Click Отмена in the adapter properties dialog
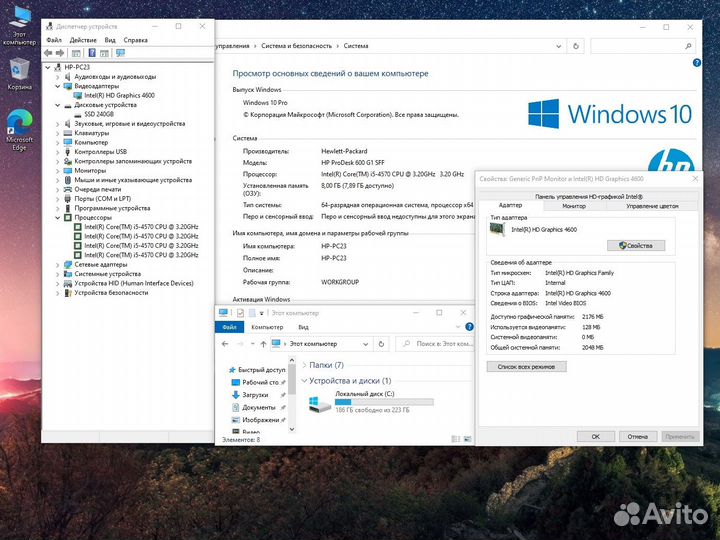720x540 pixels. [x=637, y=437]
